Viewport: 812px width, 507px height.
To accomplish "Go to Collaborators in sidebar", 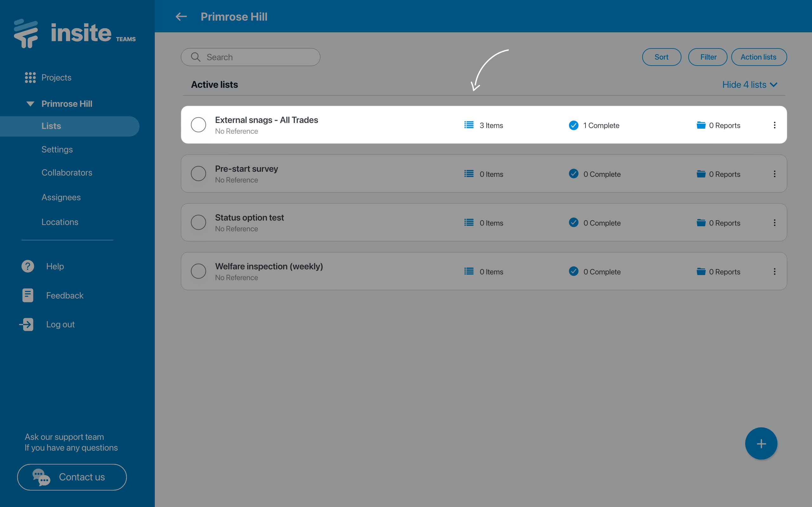I will (x=67, y=173).
